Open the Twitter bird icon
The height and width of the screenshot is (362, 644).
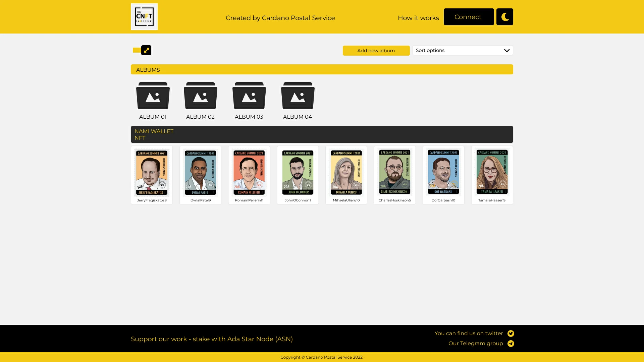pos(511,334)
